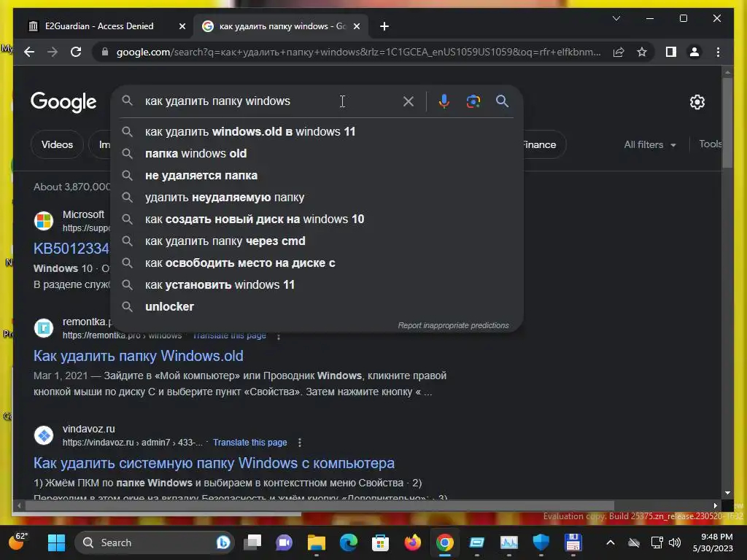
Task: Choose suggestion не удаляется папка
Action: point(317,175)
